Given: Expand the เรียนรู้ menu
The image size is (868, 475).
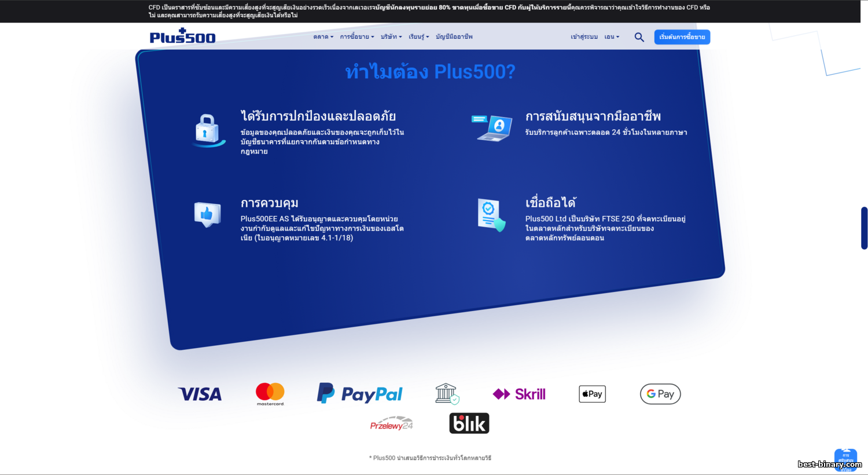Looking at the screenshot, I should tap(418, 37).
